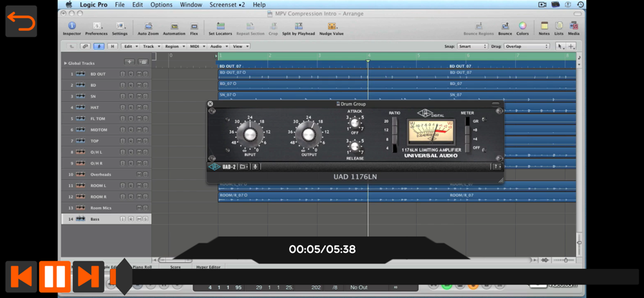The image size is (644, 298).
Task: Skip to next video chapter
Action: coord(88,277)
